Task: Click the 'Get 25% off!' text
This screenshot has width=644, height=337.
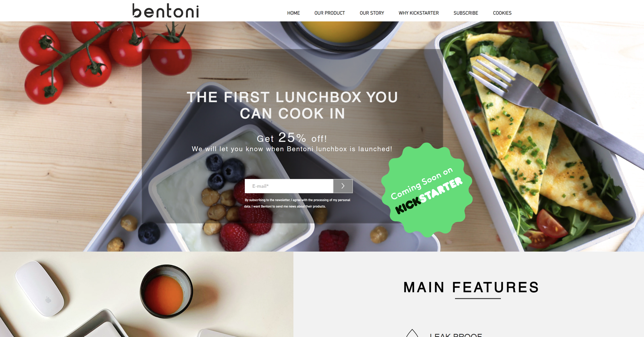Action: pos(292,138)
